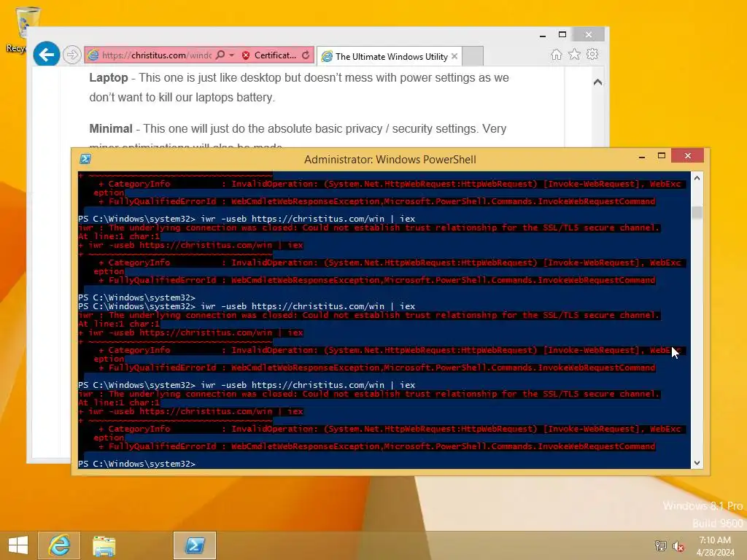Refresh the page in Internet Explorer
Screen dimensions: 747x560
306,55
